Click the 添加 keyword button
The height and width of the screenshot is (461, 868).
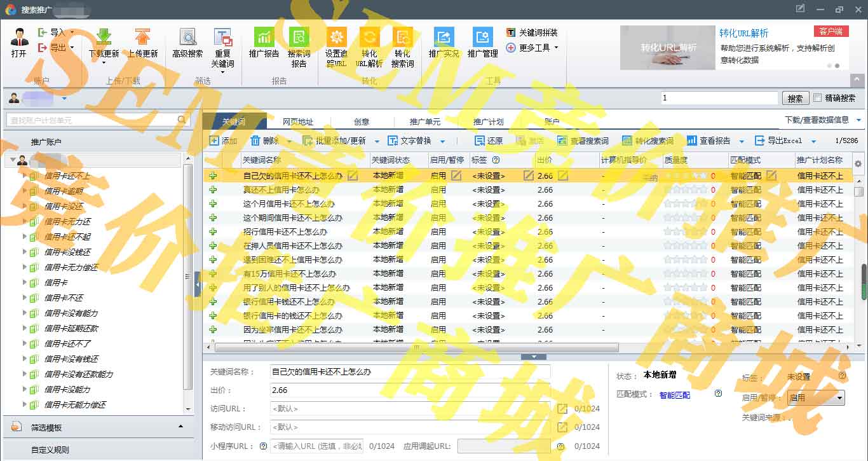pos(223,141)
